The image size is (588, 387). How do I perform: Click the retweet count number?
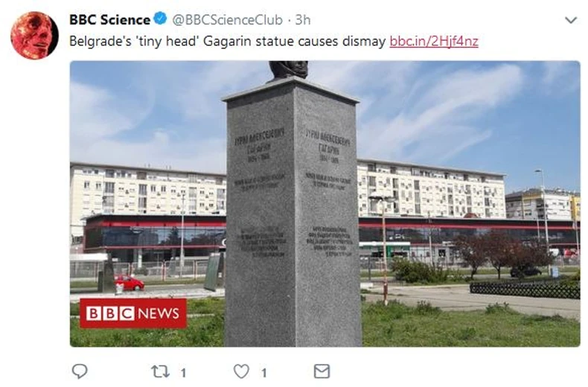183,371
